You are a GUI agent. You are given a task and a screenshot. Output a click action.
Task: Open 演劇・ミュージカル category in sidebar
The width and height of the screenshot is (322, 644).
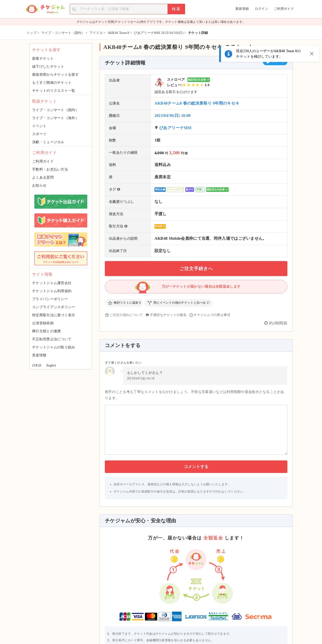coord(48,142)
